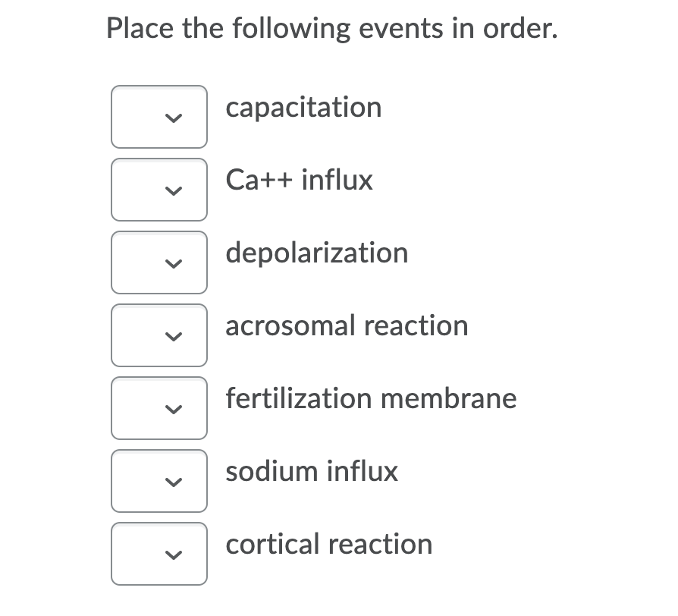Select the Ca++ influx label text

[x=299, y=181]
